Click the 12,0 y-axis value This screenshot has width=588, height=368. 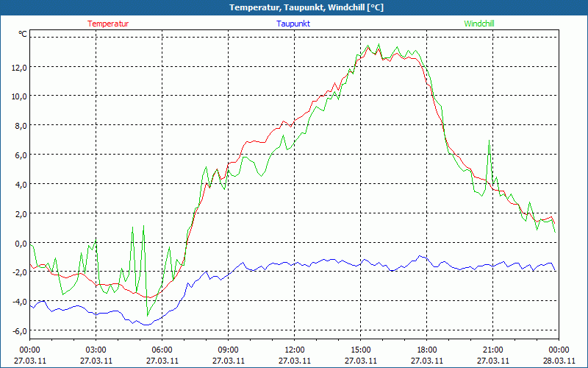[x=19, y=67]
